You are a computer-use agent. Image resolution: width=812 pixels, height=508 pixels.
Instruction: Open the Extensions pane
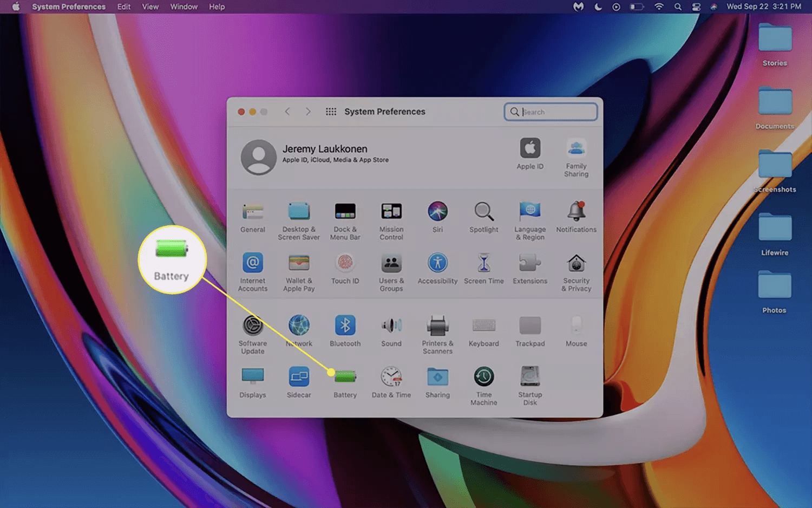tap(530, 269)
